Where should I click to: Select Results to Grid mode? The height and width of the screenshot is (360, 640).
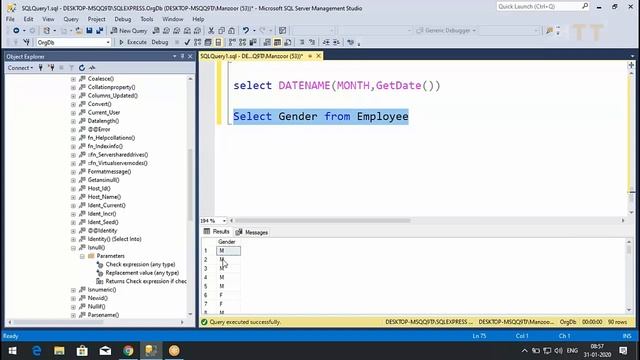278,42
